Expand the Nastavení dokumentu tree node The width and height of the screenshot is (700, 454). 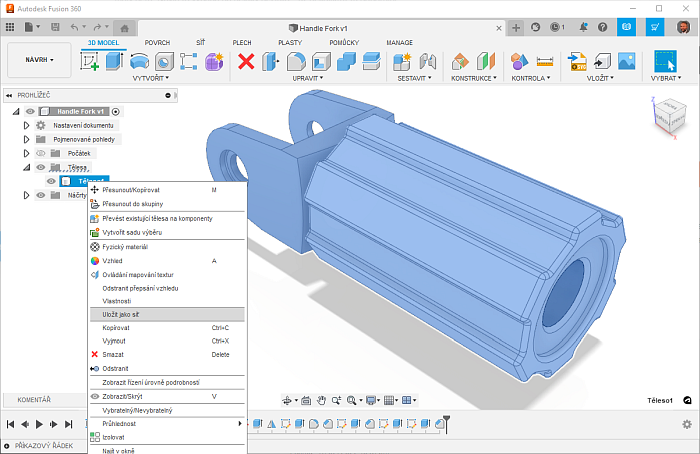(27, 125)
